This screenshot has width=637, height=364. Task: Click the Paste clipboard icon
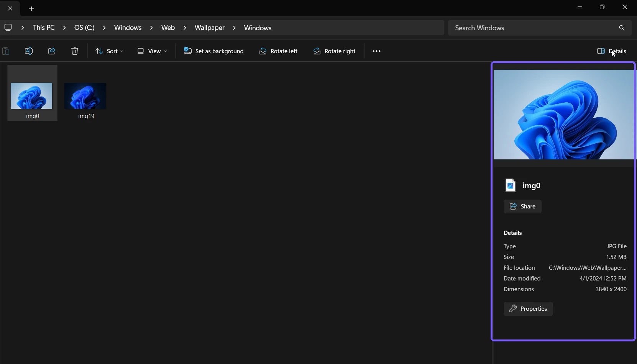tap(6, 51)
